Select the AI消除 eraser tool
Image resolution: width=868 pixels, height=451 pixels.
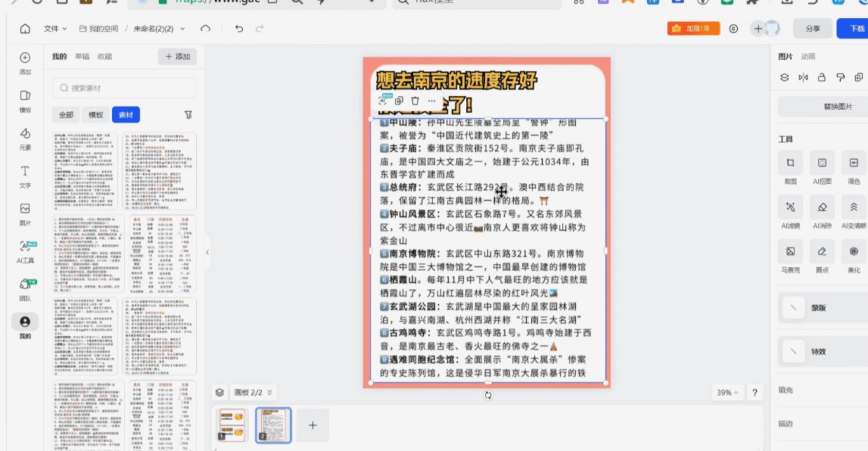(x=822, y=212)
